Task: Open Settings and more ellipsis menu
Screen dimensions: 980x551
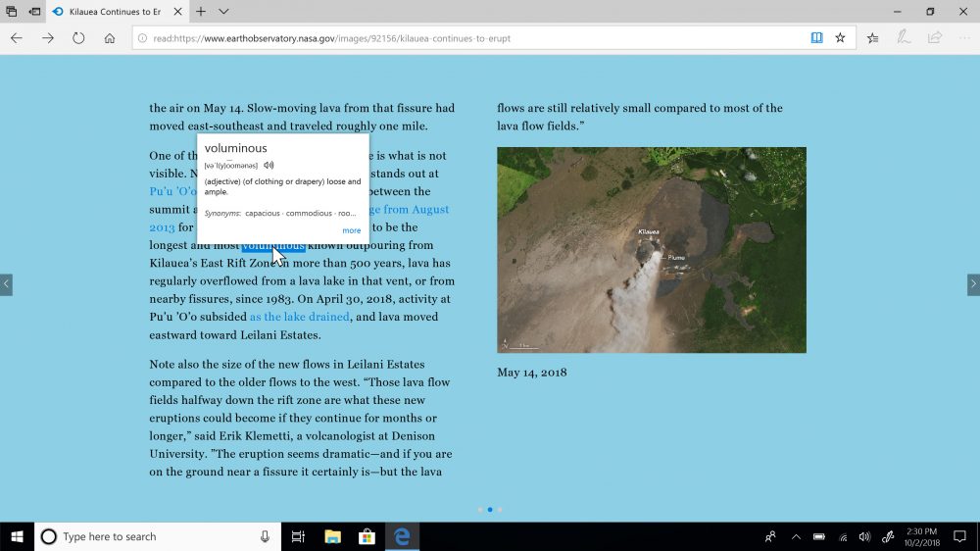Action: pyautogui.click(x=963, y=38)
